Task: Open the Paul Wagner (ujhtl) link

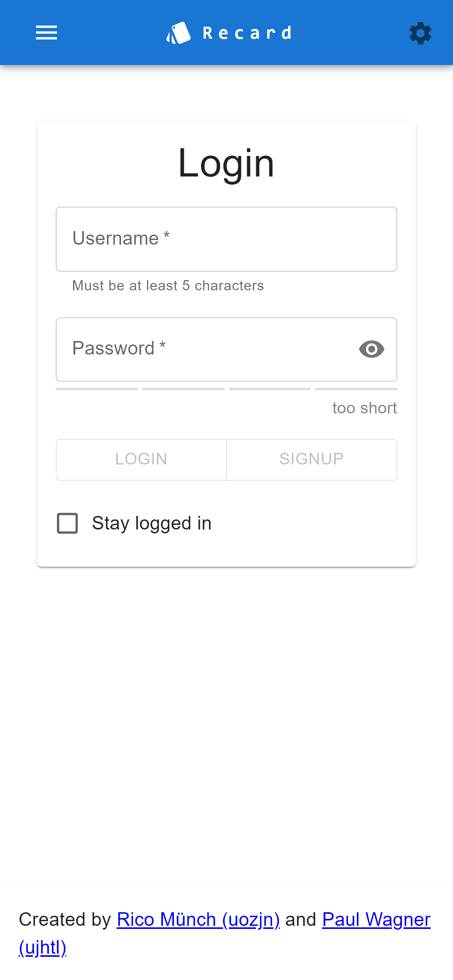Action: coord(376,920)
